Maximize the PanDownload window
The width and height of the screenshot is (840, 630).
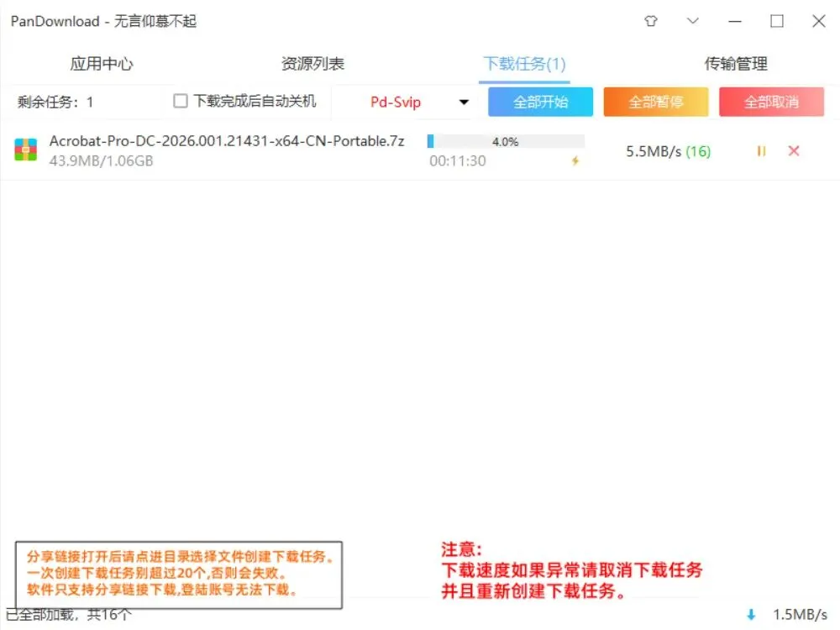point(777,21)
